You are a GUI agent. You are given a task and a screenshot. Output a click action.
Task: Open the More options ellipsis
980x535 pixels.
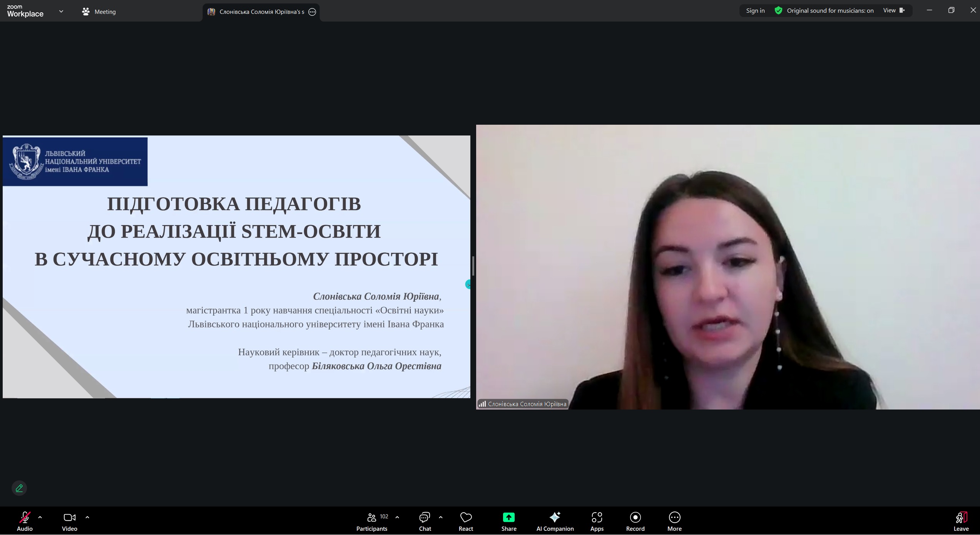[x=674, y=518]
